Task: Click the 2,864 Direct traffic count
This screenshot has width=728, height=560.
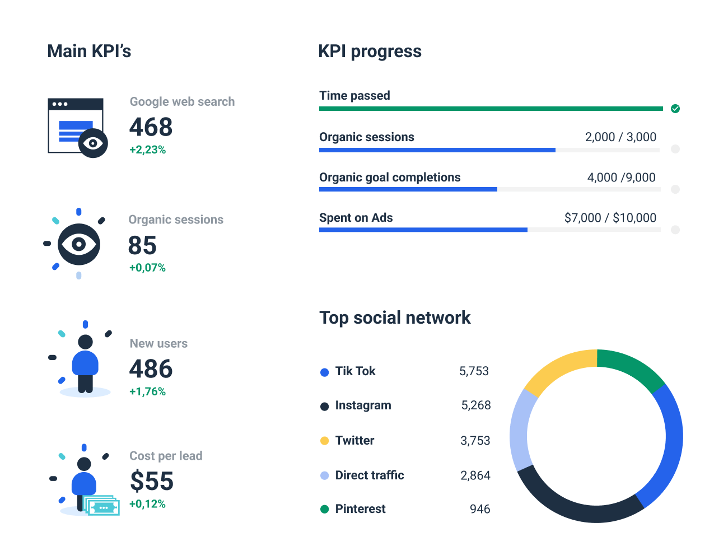Action: tap(475, 475)
